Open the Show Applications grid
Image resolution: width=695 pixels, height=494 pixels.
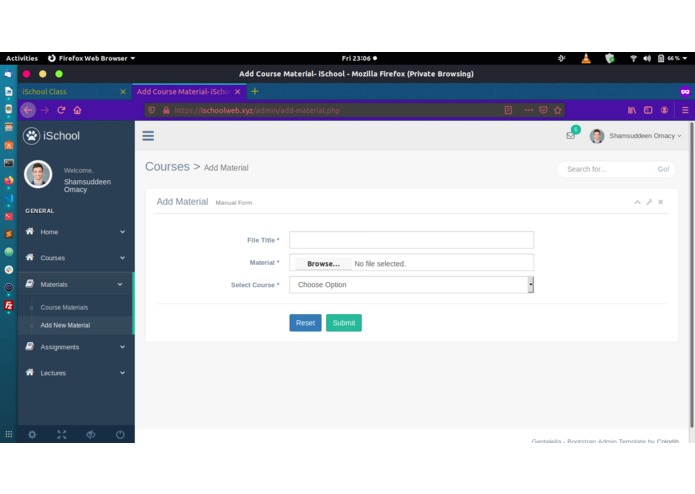click(x=8, y=434)
